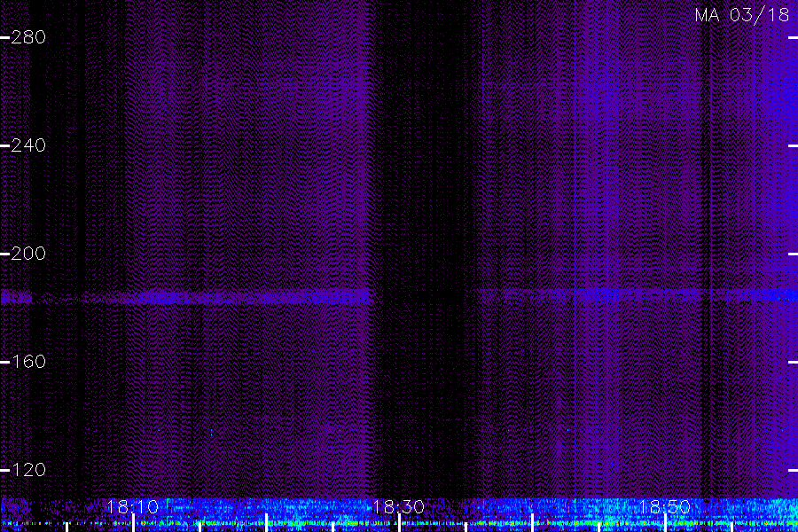
Task: Click the 280 frequency axis label
Action: 28,37
